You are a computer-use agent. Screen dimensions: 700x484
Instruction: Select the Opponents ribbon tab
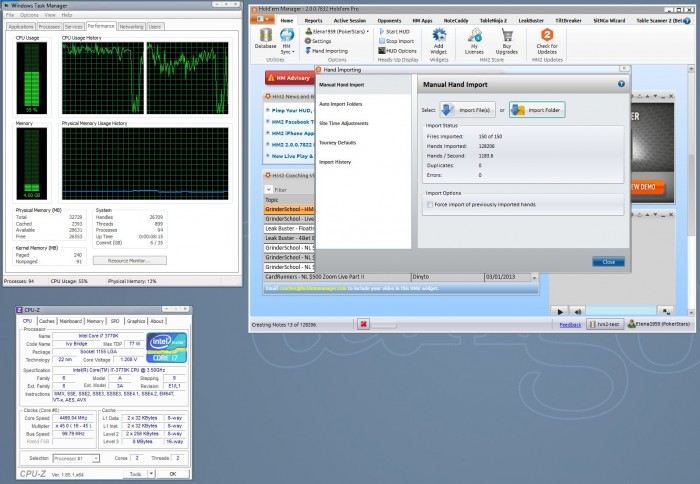pos(391,19)
